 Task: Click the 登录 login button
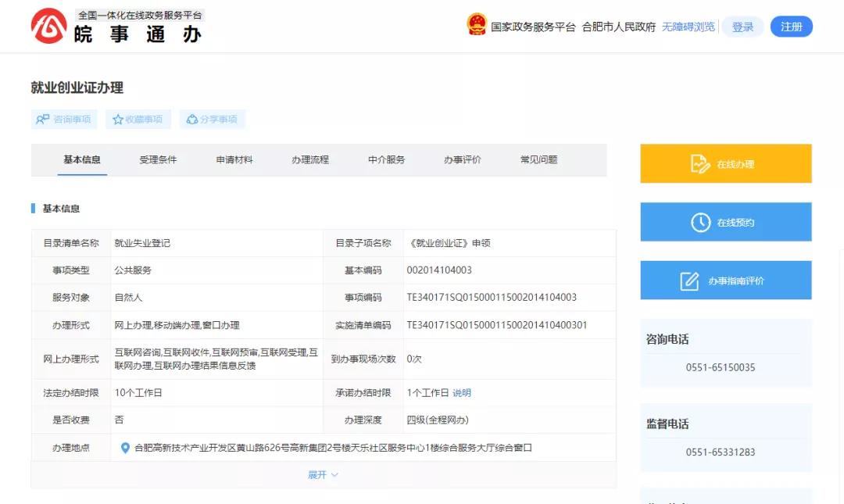(742, 26)
